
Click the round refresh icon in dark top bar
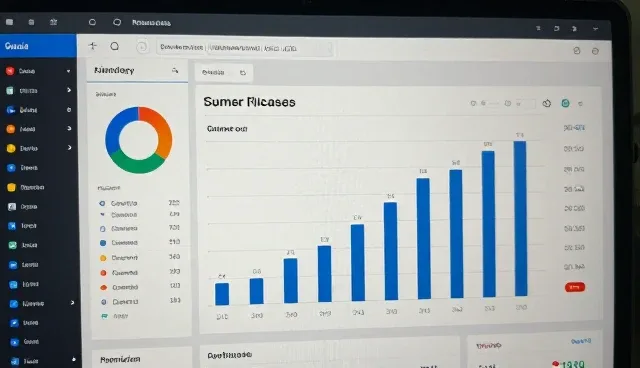coord(92,22)
